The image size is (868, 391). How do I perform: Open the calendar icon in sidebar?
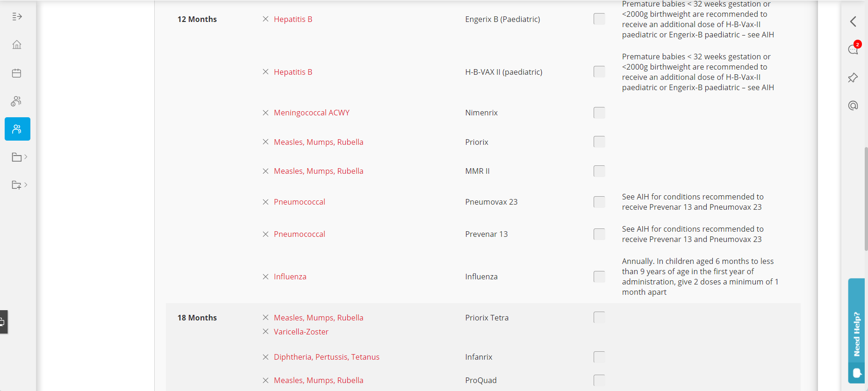17,73
